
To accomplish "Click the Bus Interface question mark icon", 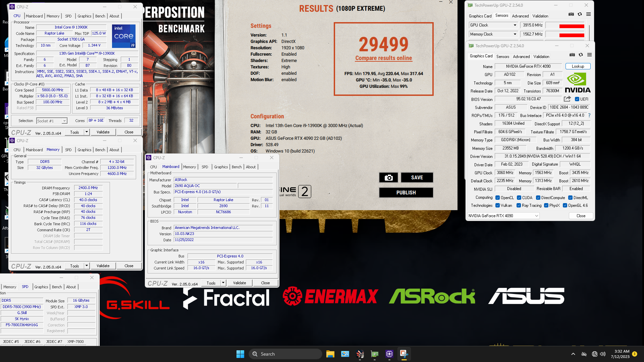I will 589,115.
